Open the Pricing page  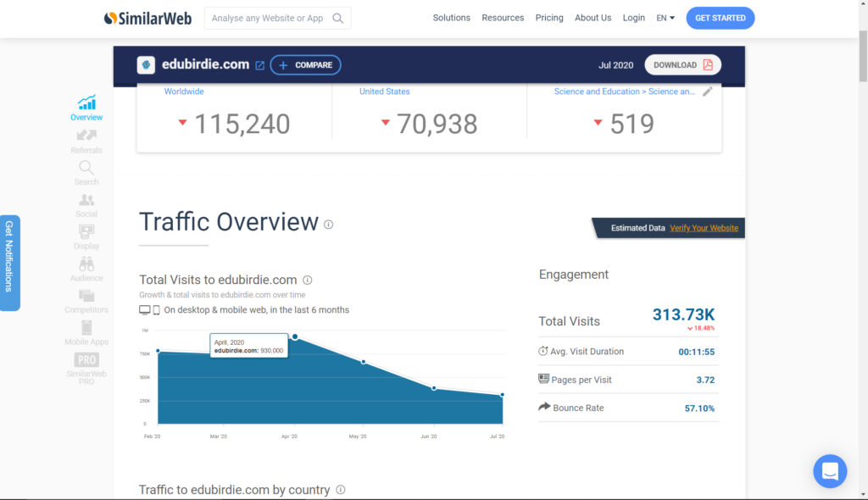coord(549,18)
